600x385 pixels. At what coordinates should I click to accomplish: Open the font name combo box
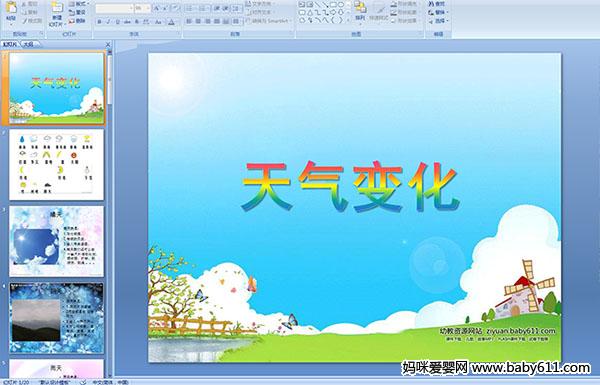[114, 8]
